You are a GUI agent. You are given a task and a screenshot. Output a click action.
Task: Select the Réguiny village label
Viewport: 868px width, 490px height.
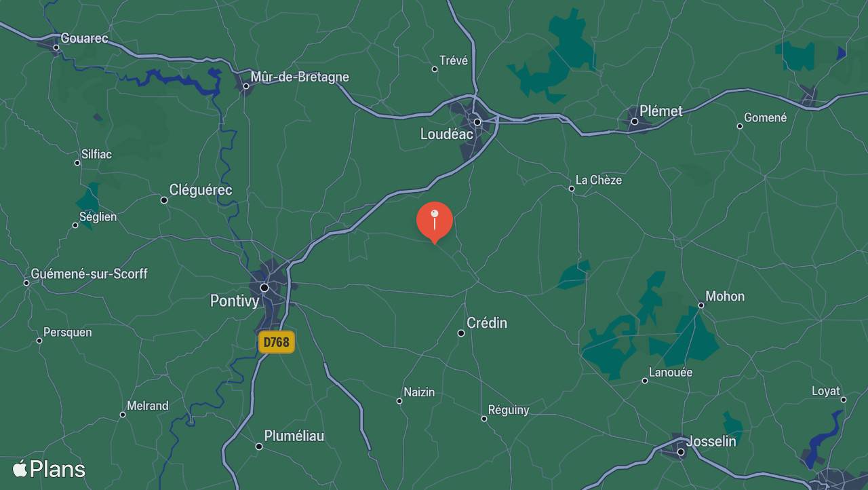tap(509, 411)
